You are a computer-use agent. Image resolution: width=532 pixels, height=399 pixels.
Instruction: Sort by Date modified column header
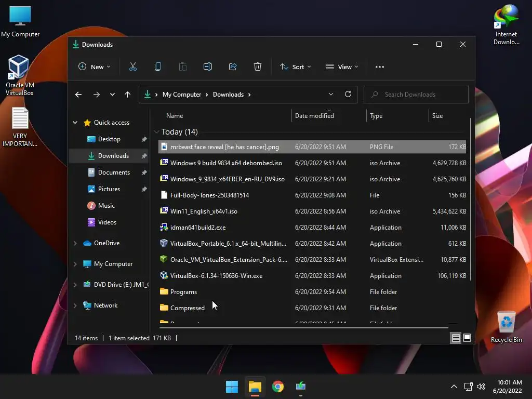pyautogui.click(x=329, y=116)
